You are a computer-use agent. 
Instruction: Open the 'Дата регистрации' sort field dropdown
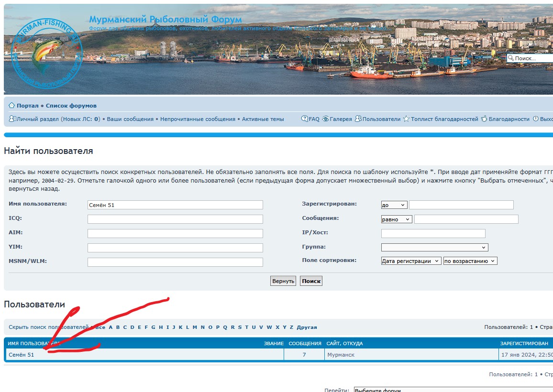(x=411, y=261)
